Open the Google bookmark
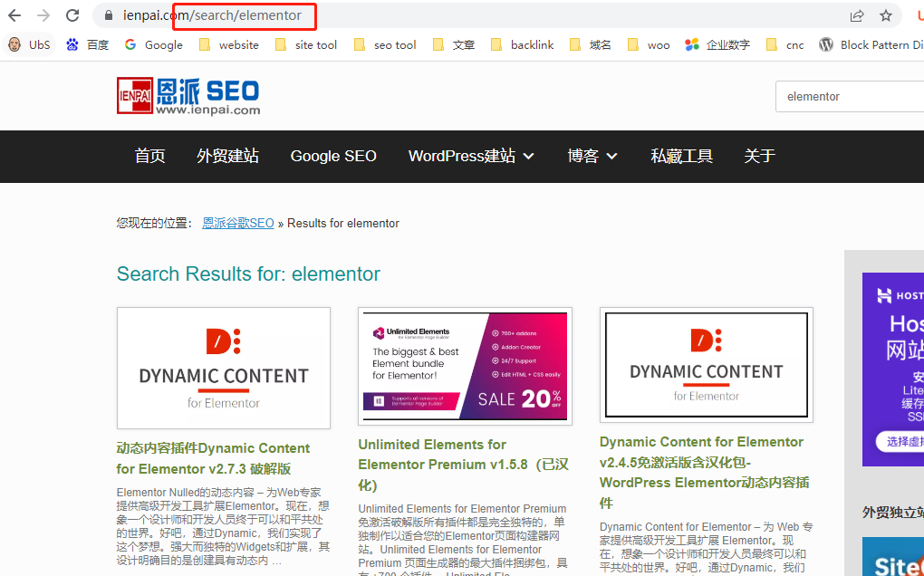The height and width of the screenshot is (576, 924). [x=154, y=44]
